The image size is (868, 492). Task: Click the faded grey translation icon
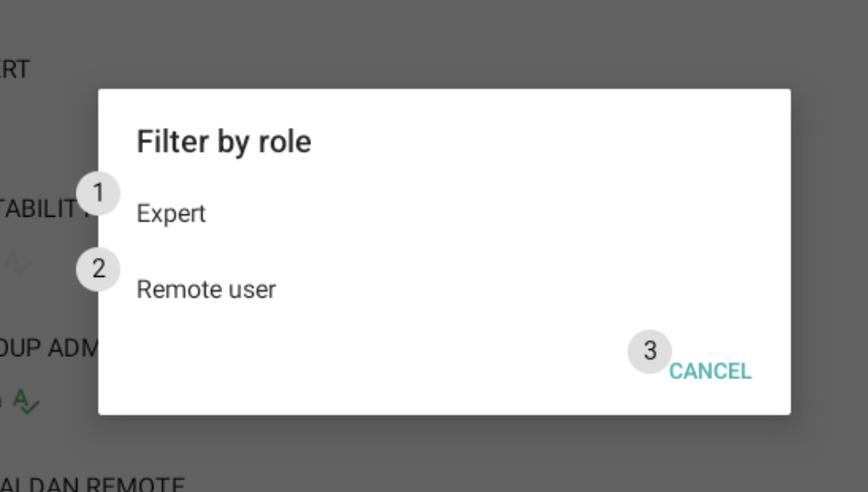point(18,262)
